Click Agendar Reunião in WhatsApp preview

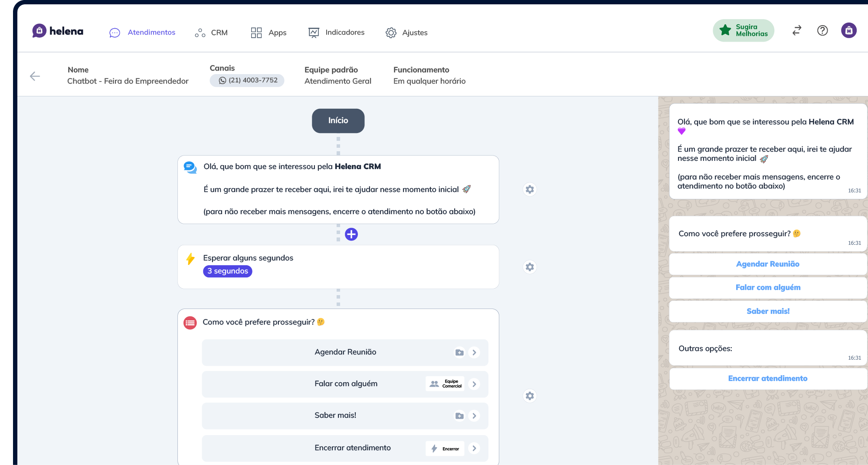[768, 264]
